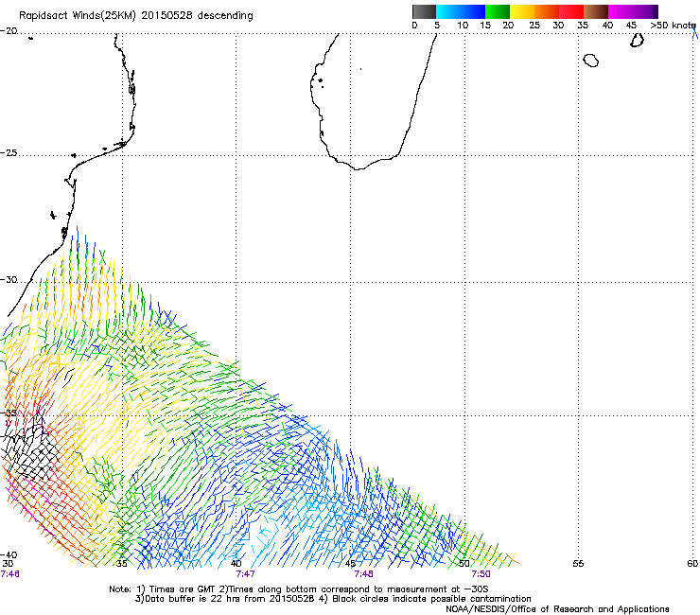
Task: Select the yellow 20–25 knots legend swatch
Action: coord(522,11)
